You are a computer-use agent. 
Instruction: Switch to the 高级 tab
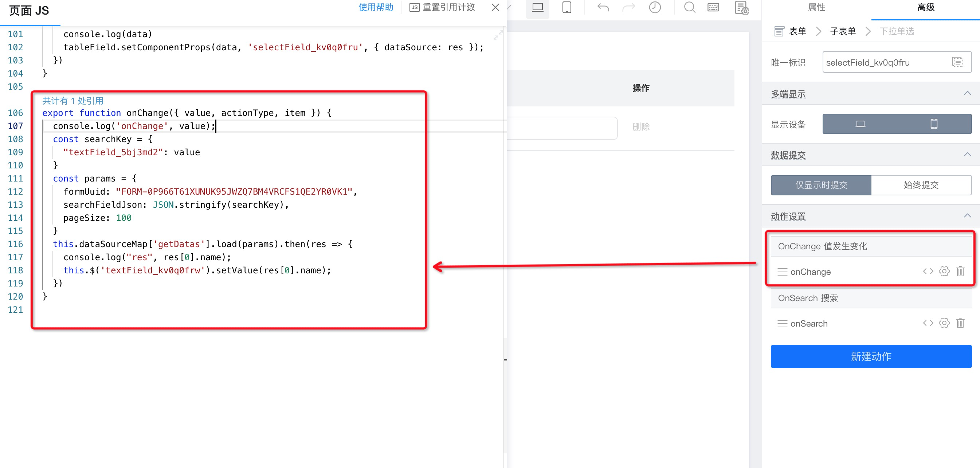pos(926,8)
